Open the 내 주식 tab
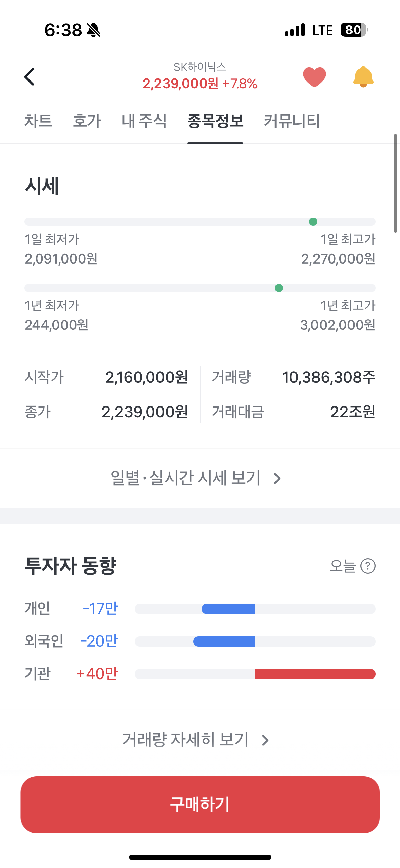The image size is (400, 868). pos(144,121)
